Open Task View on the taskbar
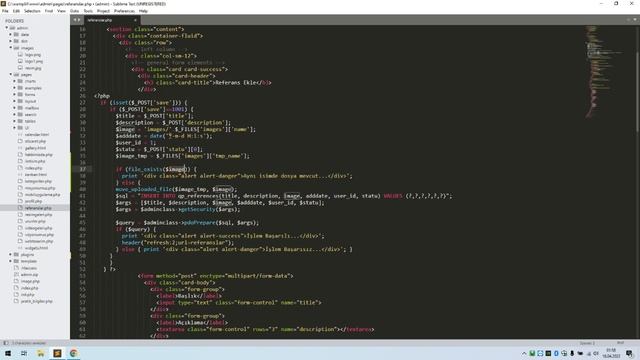This screenshot has width=640, height=360. coord(24,353)
